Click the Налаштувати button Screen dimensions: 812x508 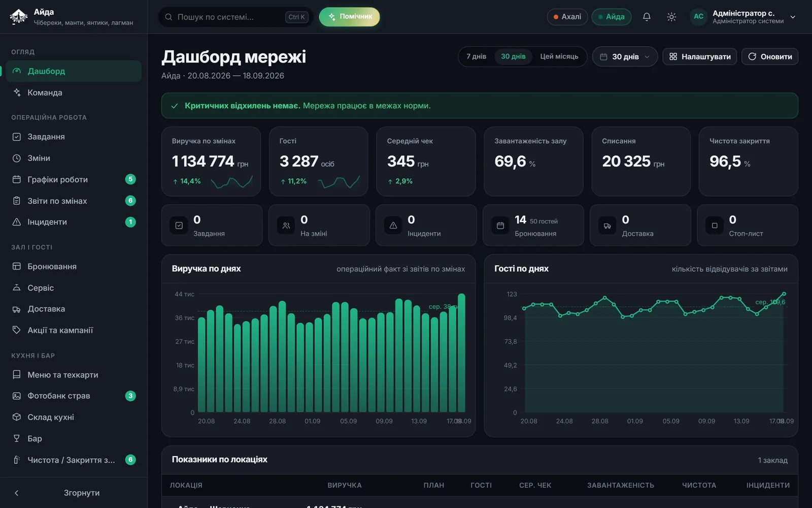click(699, 56)
